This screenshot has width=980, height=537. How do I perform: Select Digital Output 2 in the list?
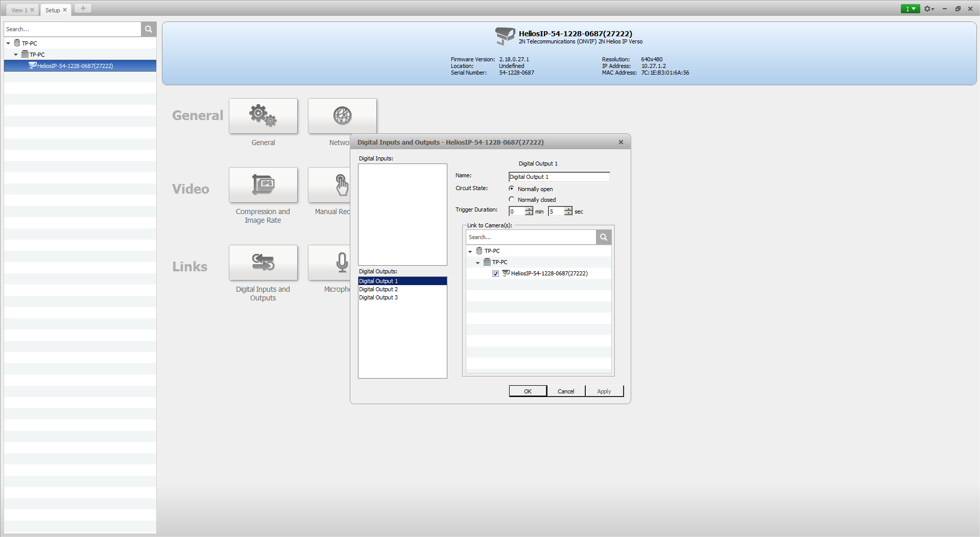pyautogui.click(x=378, y=289)
